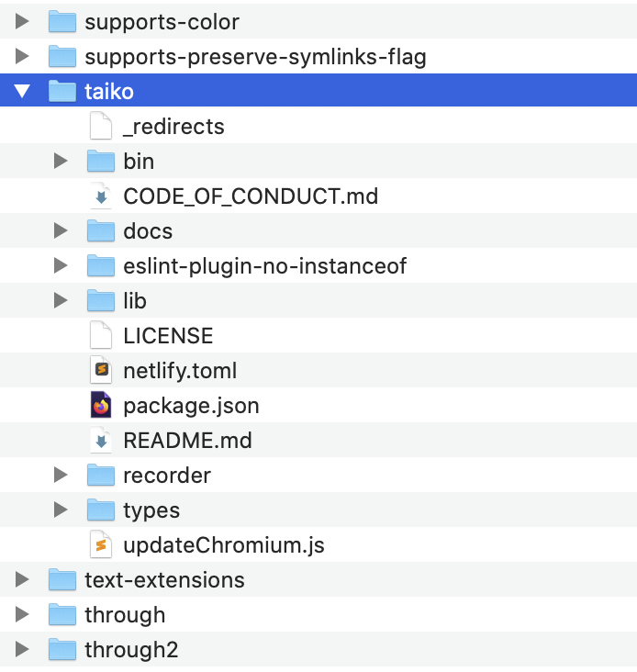Expand the lib folder triangle
Viewport: 637px width, 672px height.
pyautogui.click(x=61, y=301)
